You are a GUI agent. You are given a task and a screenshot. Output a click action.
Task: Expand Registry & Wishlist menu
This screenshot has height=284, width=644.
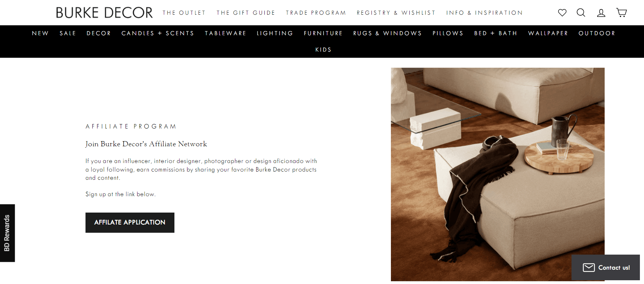396,13
